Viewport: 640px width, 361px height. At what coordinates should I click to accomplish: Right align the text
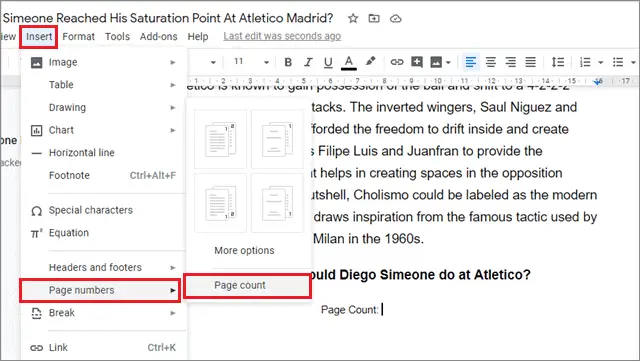(x=511, y=62)
